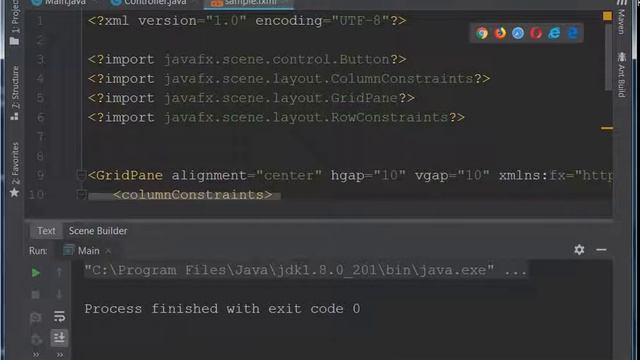This screenshot has width=640, height=360.
Task: Switch to Main.java editor tab
Action: tap(59, 3)
